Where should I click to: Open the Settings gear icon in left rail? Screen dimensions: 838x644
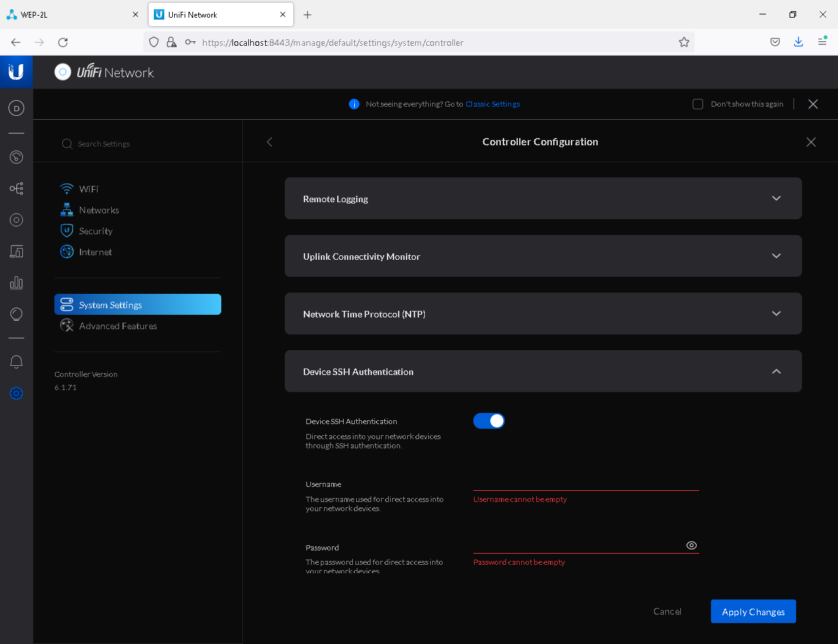[x=16, y=393]
